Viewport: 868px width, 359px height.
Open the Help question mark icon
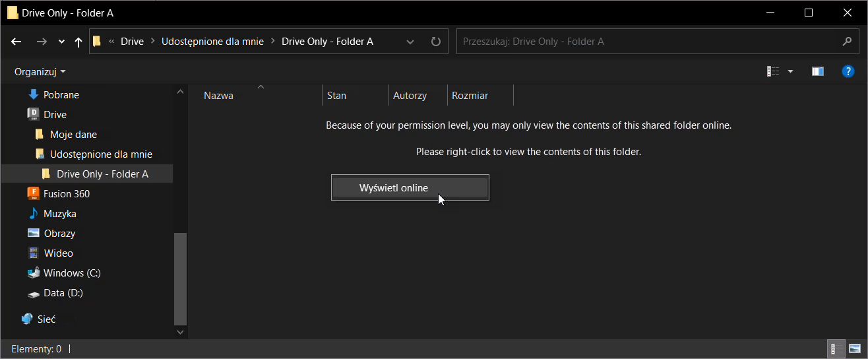848,71
